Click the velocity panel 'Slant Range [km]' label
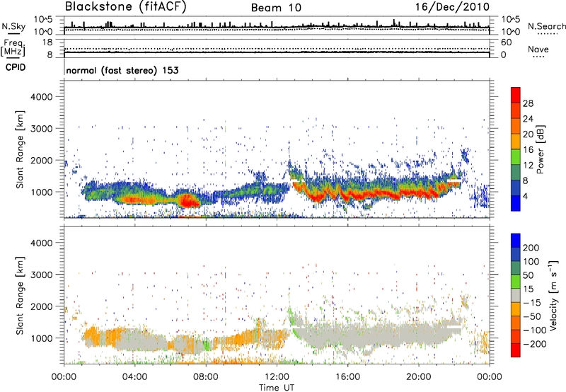 [x=20, y=296]
